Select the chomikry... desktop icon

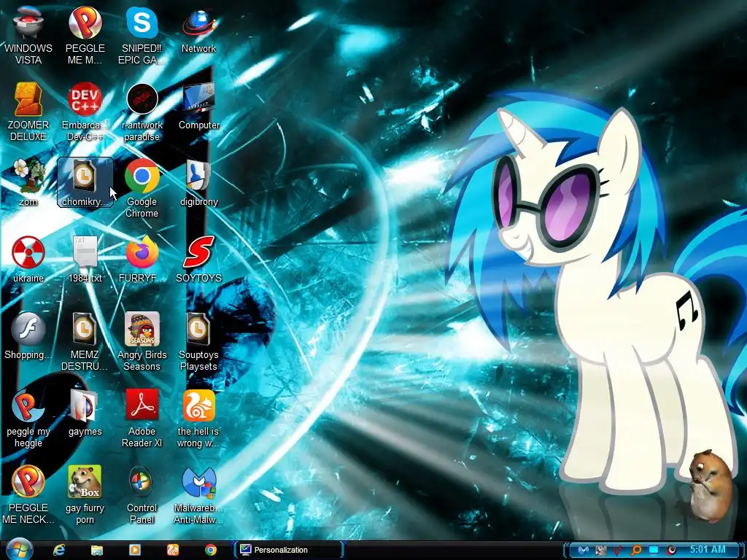(85, 182)
